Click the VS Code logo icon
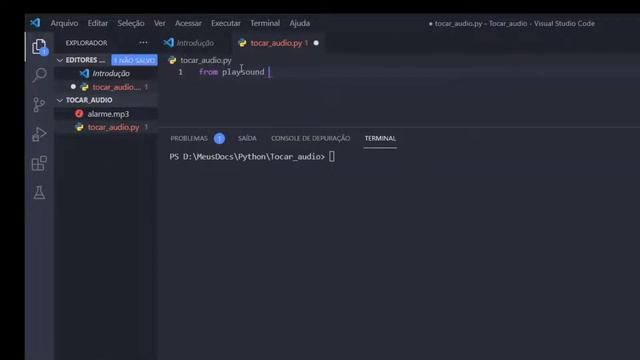 [35, 23]
